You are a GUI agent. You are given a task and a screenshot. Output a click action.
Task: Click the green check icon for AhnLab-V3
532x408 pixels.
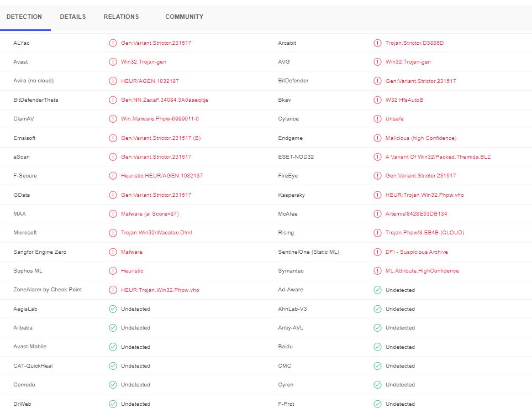click(377, 309)
